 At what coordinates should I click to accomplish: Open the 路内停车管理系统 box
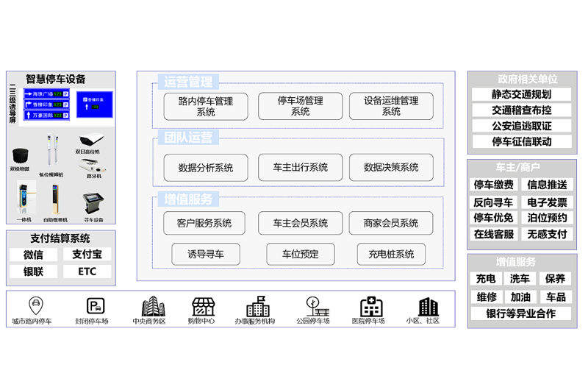pos(206,107)
